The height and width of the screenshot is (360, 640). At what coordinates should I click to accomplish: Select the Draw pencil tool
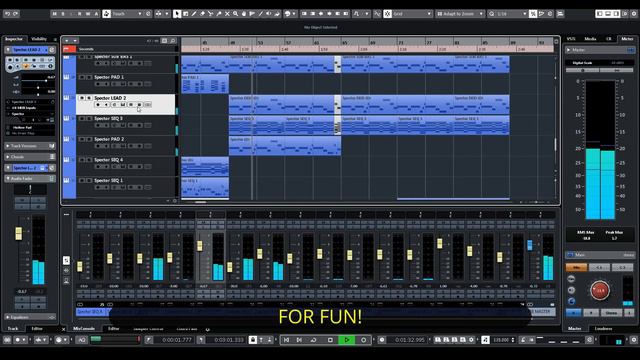click(194, 14)
